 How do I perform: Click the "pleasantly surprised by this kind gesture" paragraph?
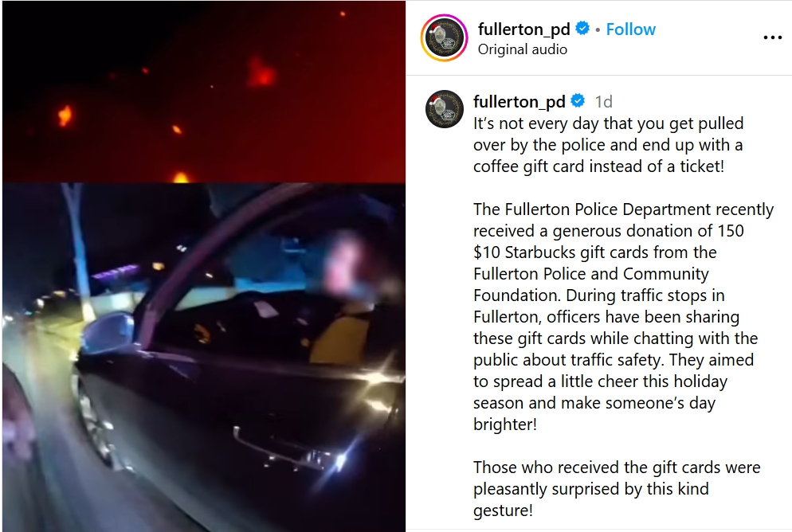click(617, 488)
